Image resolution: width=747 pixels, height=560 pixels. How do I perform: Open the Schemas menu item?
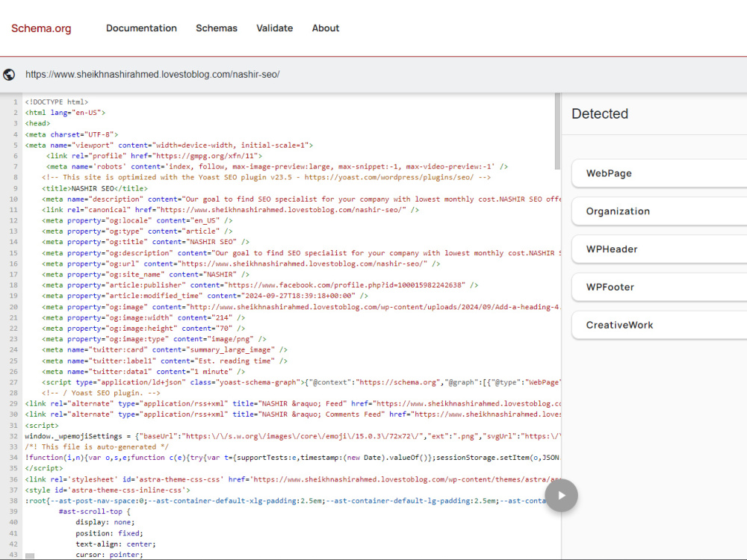[x=217, y=28]
